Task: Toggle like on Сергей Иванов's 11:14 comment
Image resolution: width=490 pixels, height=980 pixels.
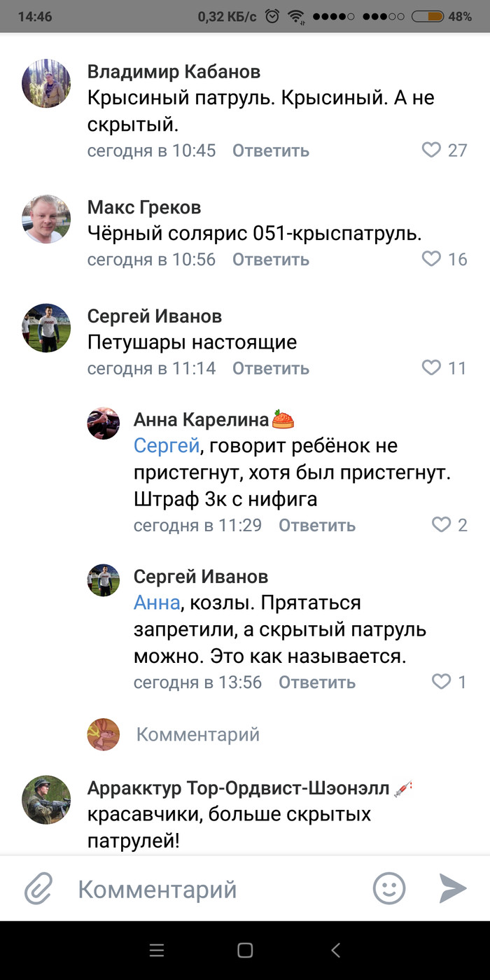Action: 431,367
